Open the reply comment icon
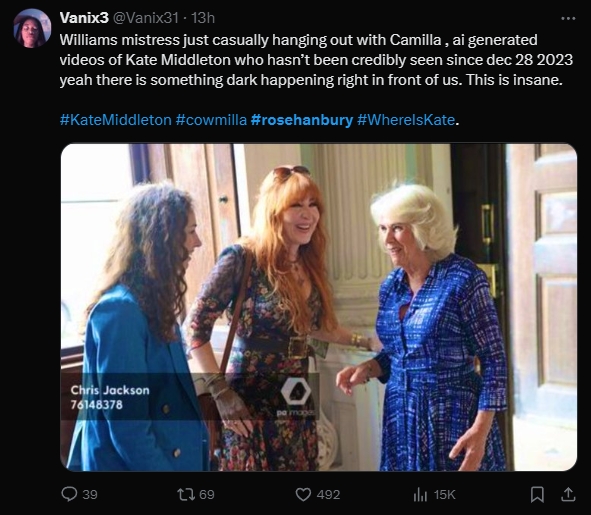 (x=69, y=494)
